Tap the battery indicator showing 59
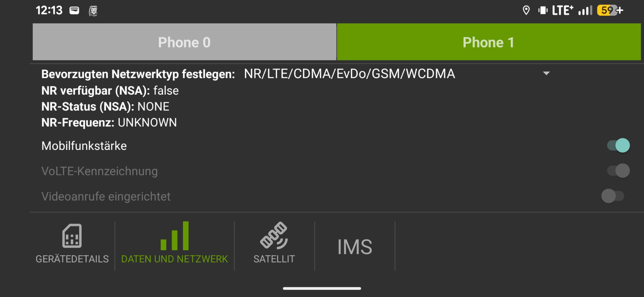644x297 pixels. [x=610, y=10]
